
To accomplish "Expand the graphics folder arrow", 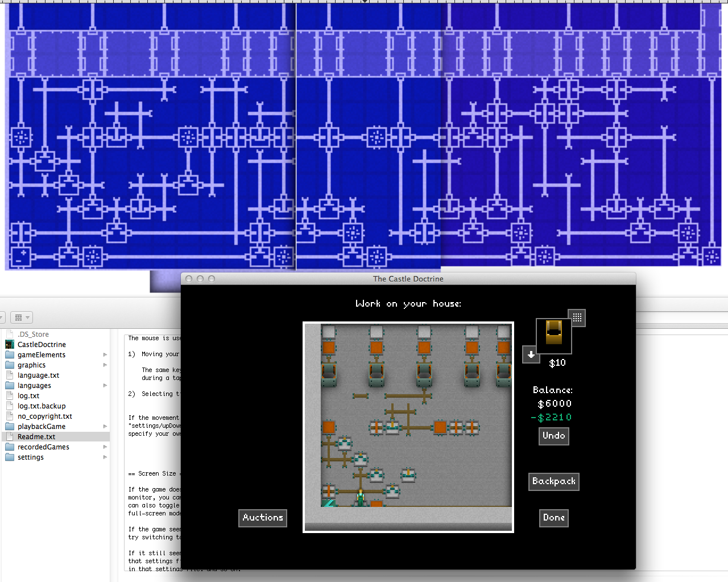I will (x=105, y=365).
